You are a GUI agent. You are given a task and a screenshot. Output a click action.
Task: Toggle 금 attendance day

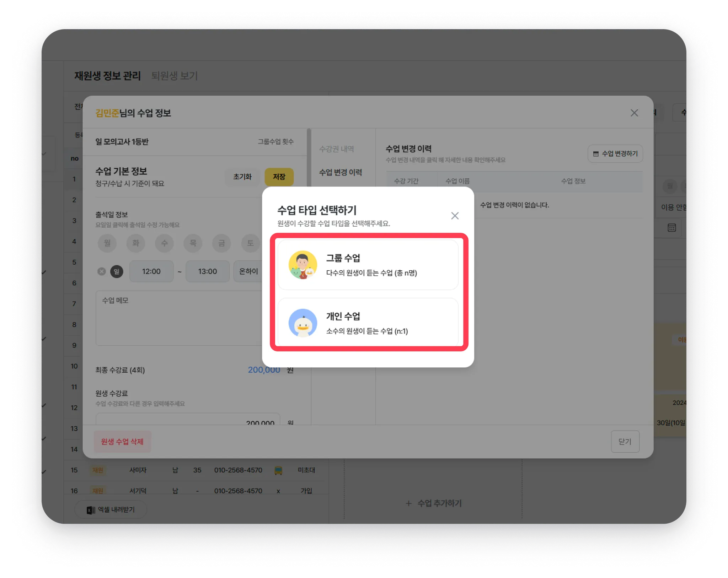click(x=221, y=243)
